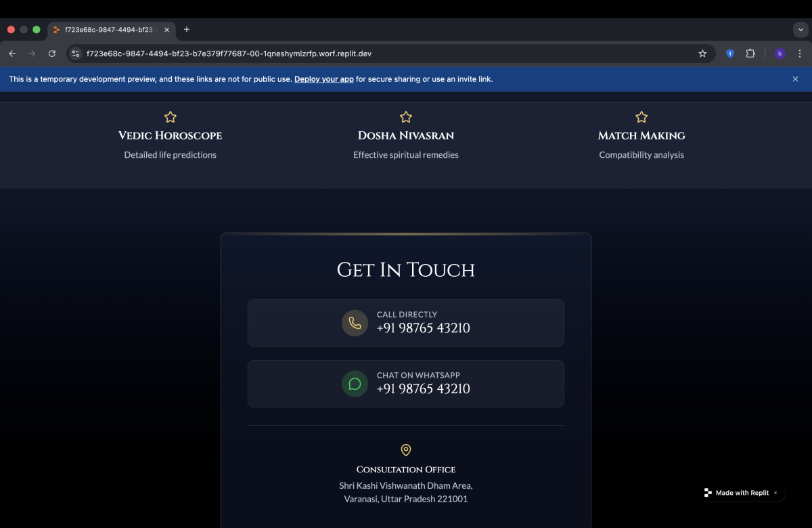Select the replit.dev preview tab
812x528 pixels.
coord(108,30)
